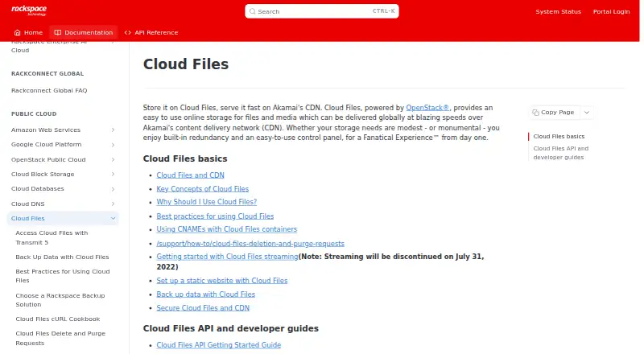Select Cloud DNS in sidebar
Viewport: 644px width, 354px height.
(x=28, y=204)
